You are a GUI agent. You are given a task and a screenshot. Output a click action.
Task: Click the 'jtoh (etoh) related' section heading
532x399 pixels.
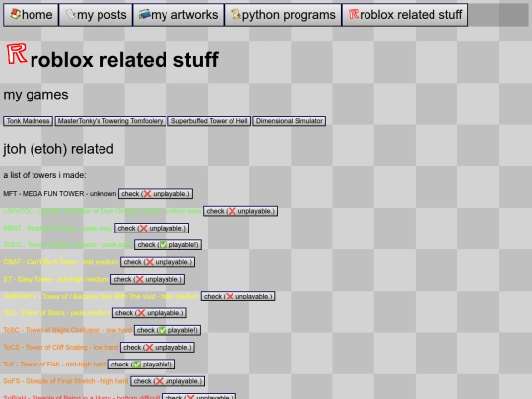(x=58, y=149)
